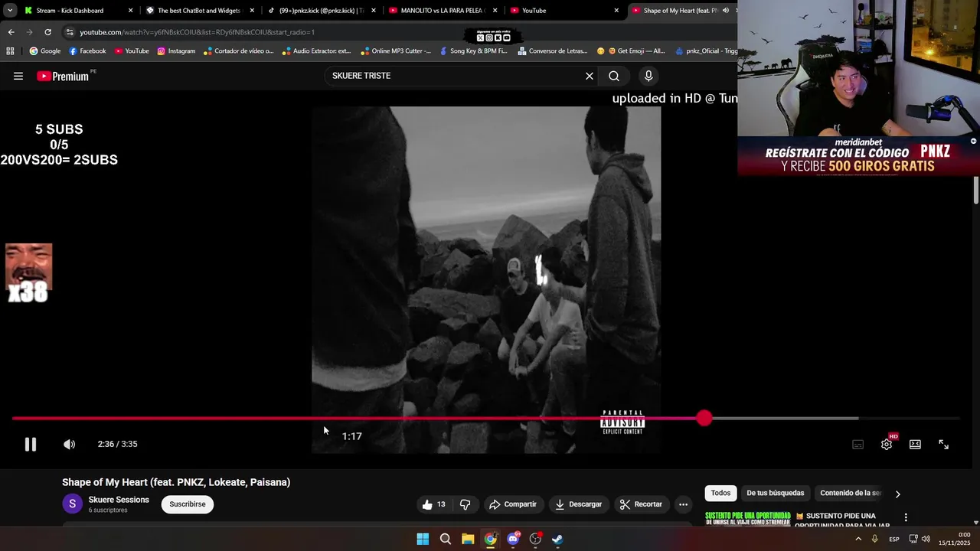Open more actions ellipsis menu under the video

[x=684, y=504]
